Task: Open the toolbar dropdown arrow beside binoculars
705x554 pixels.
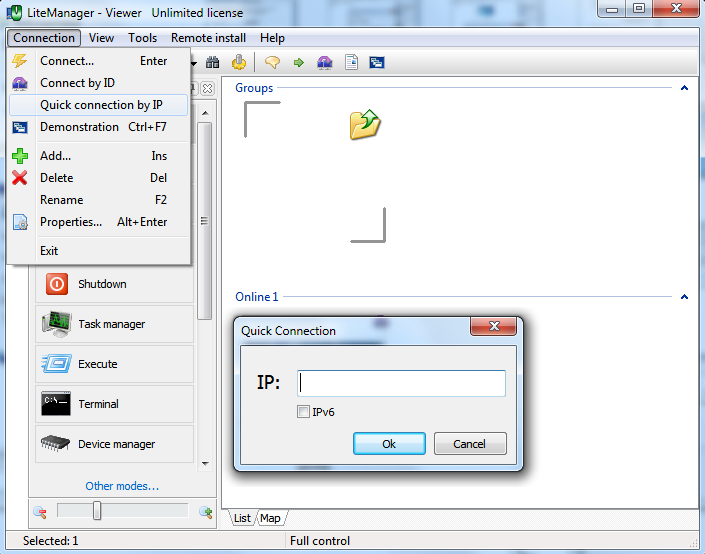Action: [x=194, y=63]
